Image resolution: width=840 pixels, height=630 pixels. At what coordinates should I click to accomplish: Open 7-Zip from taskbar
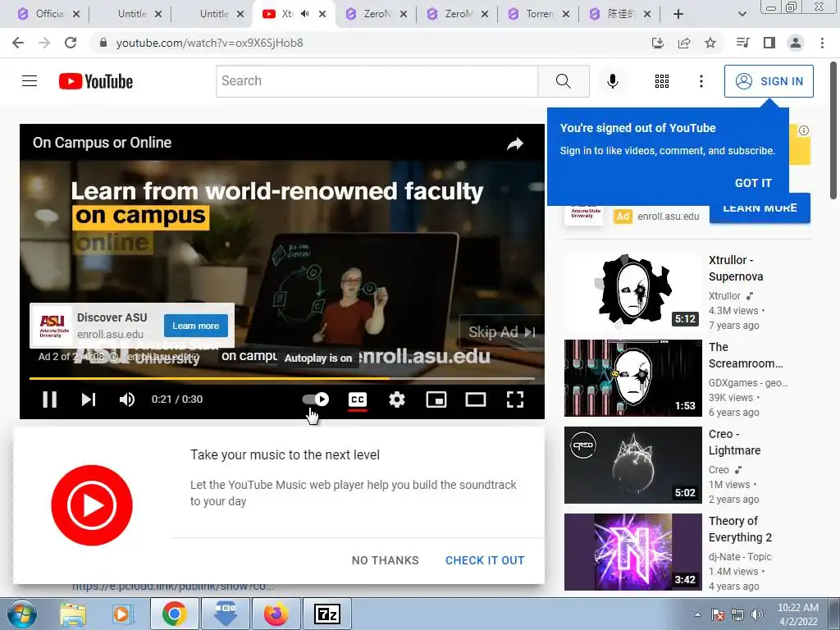click(327, 614)
